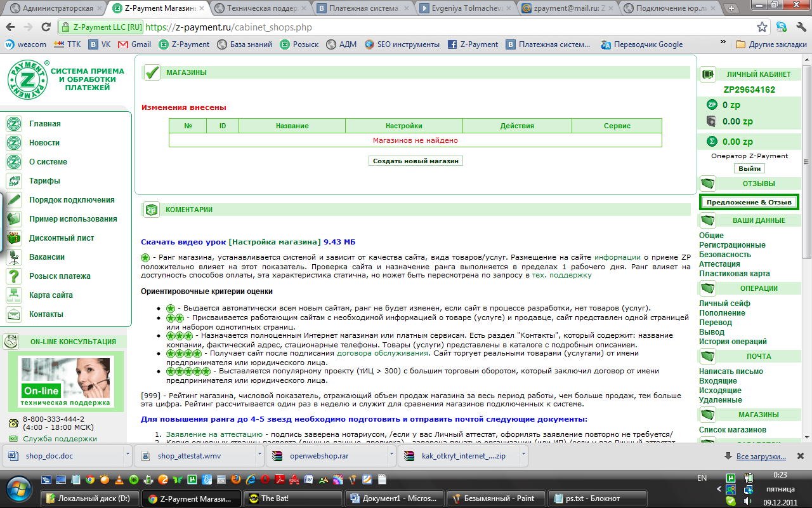Open Все загрузки downloads link
Viewport: 812px width, 508px height.
click(x=761, y=457)
